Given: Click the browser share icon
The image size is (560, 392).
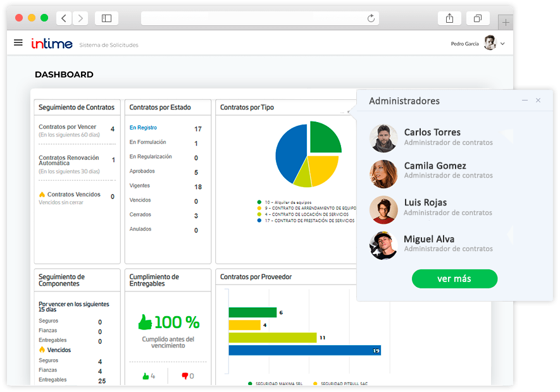Looking at the screenshot, I should click(x=449, y=18).
